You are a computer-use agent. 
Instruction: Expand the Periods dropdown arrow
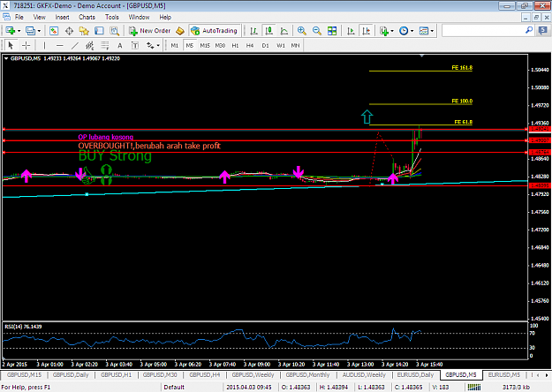coord(412,31)
